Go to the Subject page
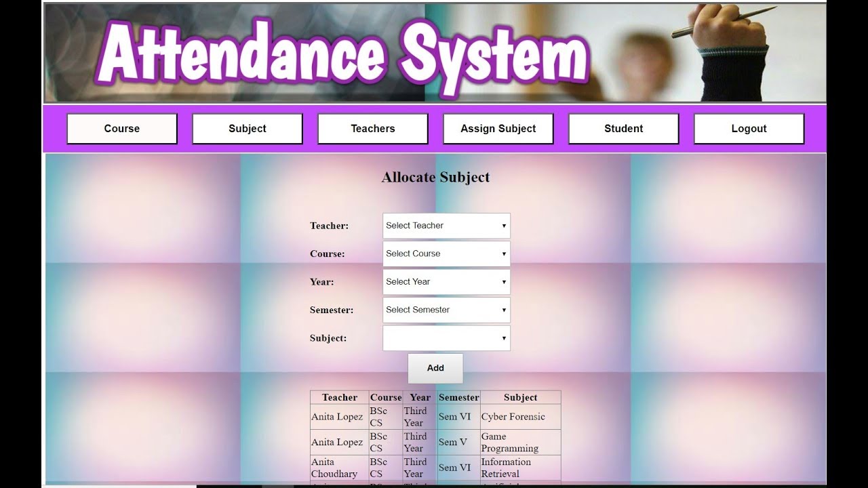The width and height of the screenshot is (868, 488). [248, 129]
